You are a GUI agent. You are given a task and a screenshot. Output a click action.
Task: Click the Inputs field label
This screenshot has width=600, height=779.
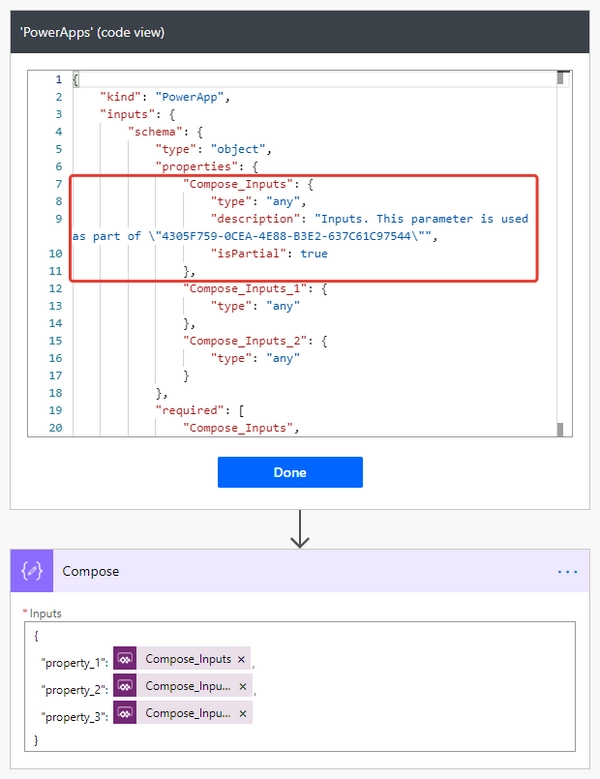45,614
